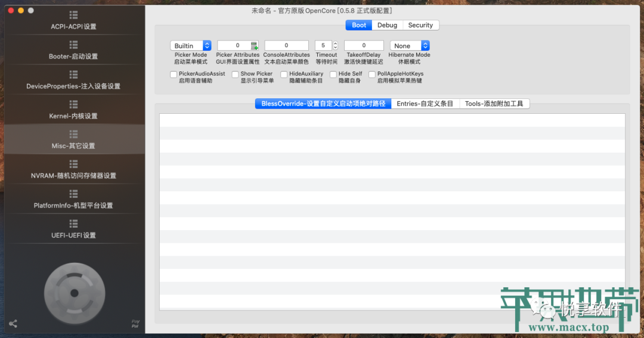Click the NVRAM-随机访问存储器设置 label

(73, 176)
